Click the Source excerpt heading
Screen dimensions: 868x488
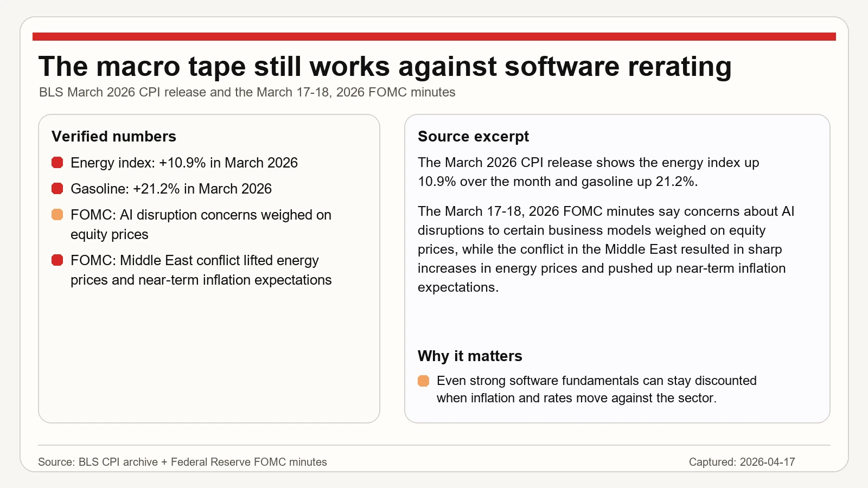click(473, 137)
